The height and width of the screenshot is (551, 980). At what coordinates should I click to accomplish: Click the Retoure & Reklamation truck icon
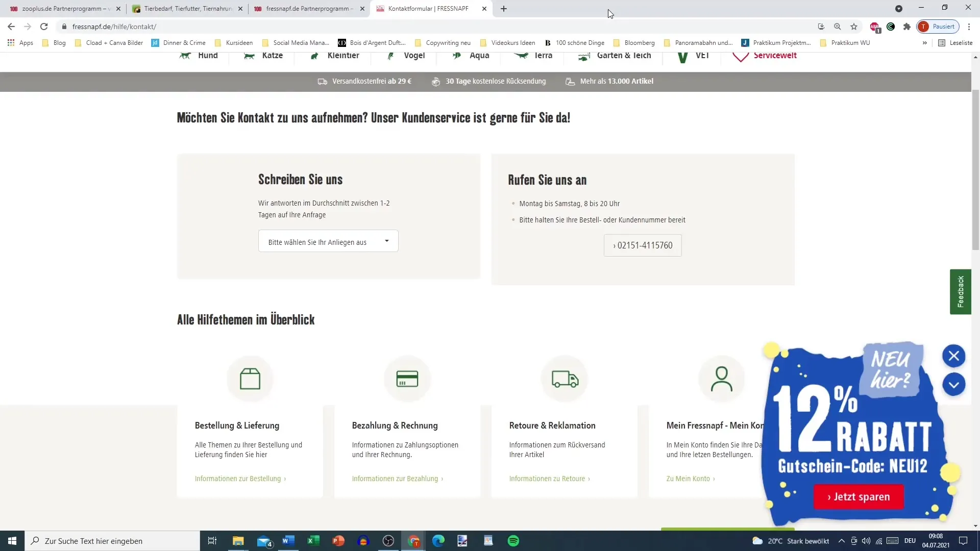[565, 379]
